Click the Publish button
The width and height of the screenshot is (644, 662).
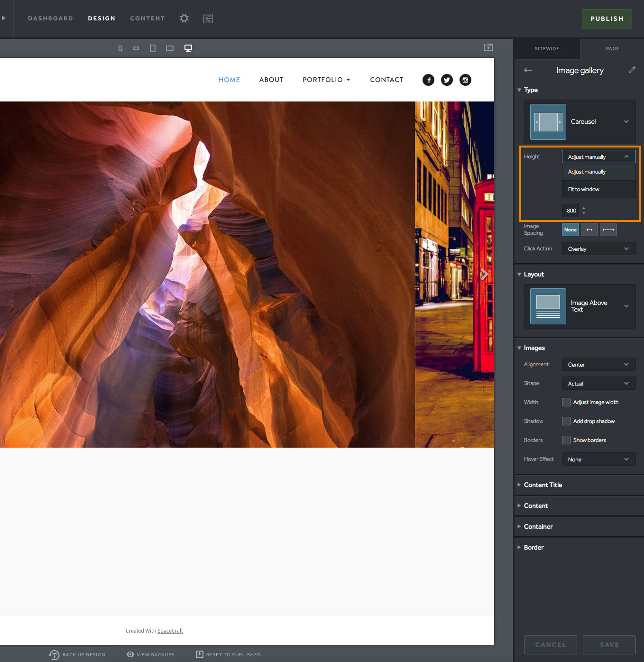[x=607, y=19]
